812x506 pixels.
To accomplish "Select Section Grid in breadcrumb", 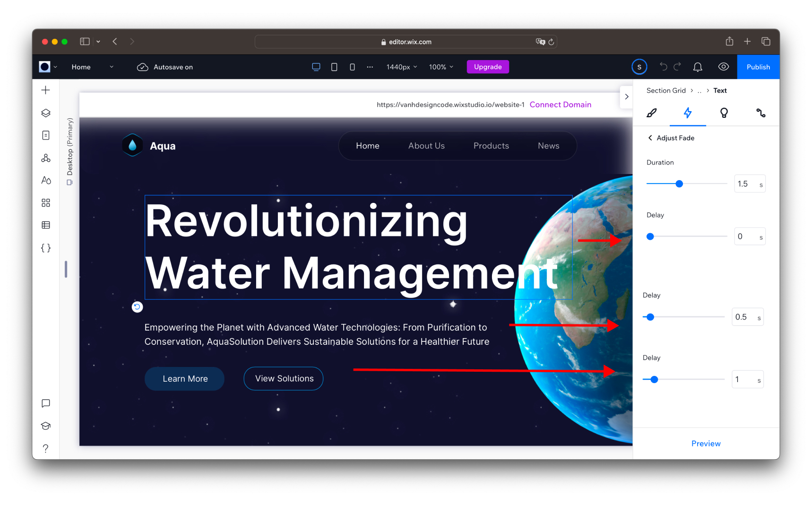I will pyautogui.click(x=666, y=90).
